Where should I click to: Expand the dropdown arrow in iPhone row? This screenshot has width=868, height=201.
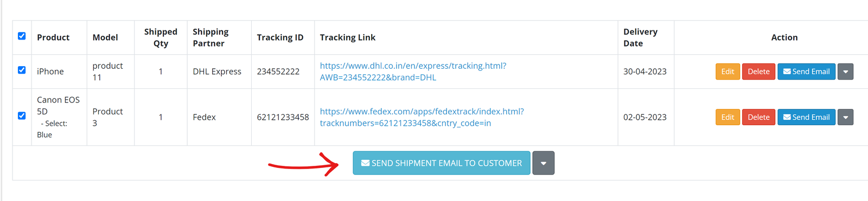pyautogui.click(x=845, y=72)
